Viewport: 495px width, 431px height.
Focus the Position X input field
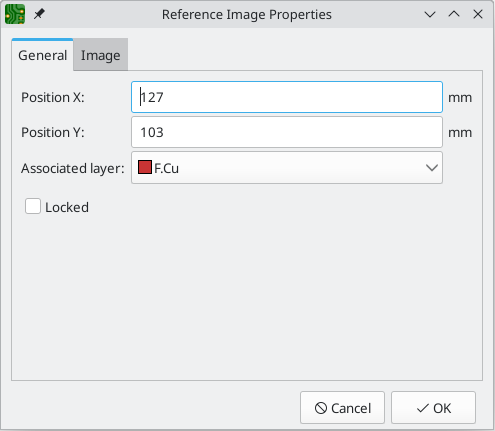point(287,97)
